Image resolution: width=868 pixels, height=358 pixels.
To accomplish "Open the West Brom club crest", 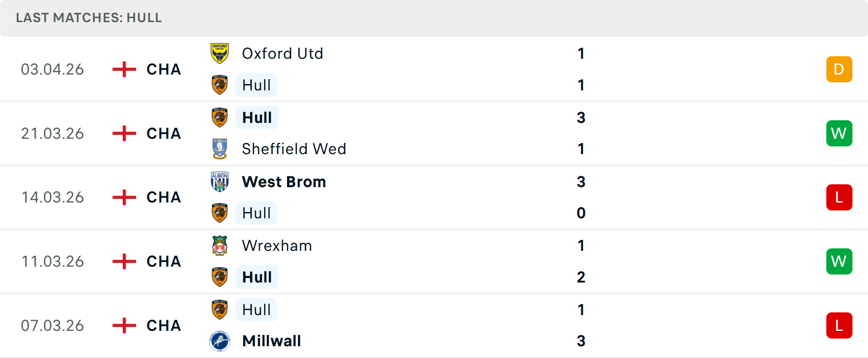I will pyautogui.click(x=219, y=181).
